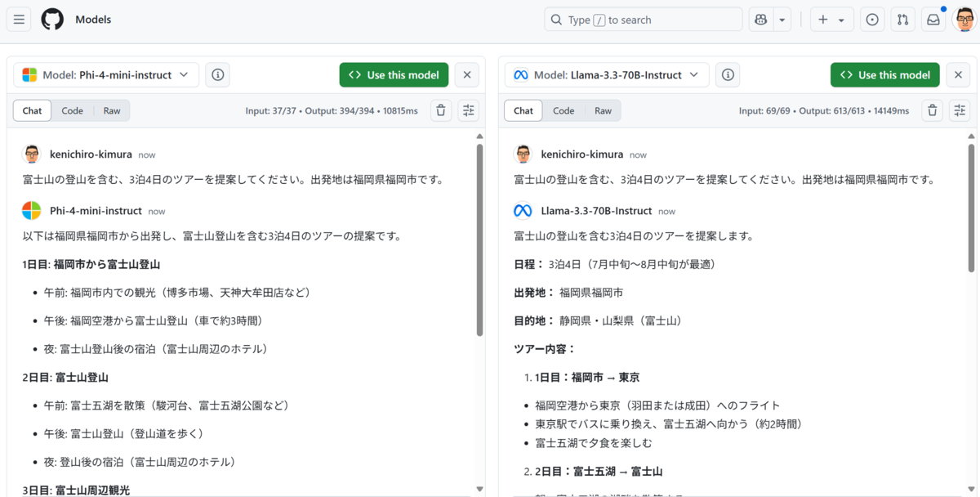Open the create new plus menu

[831, 20]
